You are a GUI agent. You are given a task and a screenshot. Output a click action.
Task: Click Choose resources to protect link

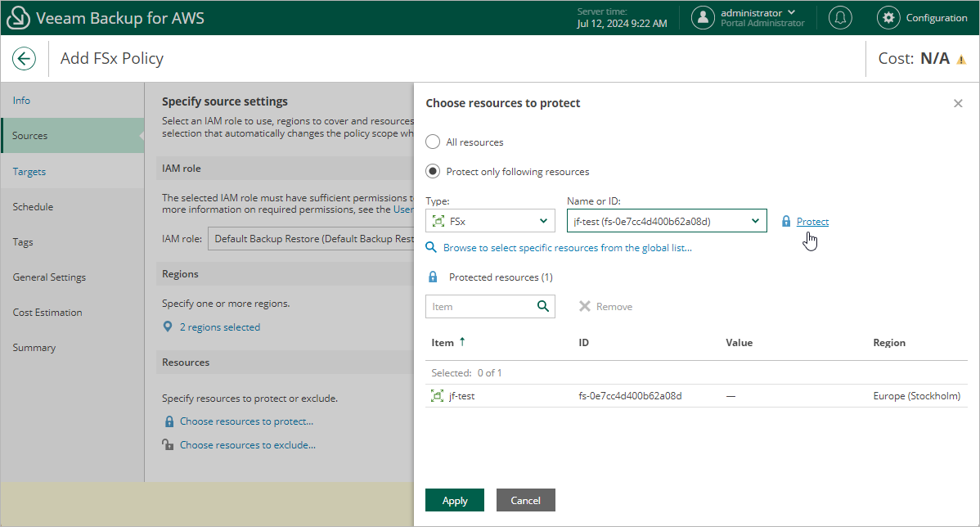click(247, 421)
